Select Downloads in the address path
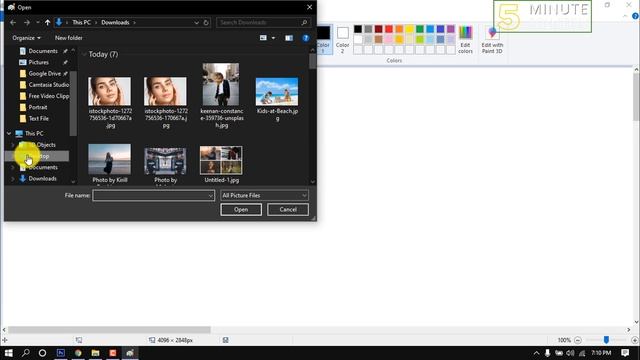This screenshot has width=640, height=360. pyautogui.click(x=115, y=22)
